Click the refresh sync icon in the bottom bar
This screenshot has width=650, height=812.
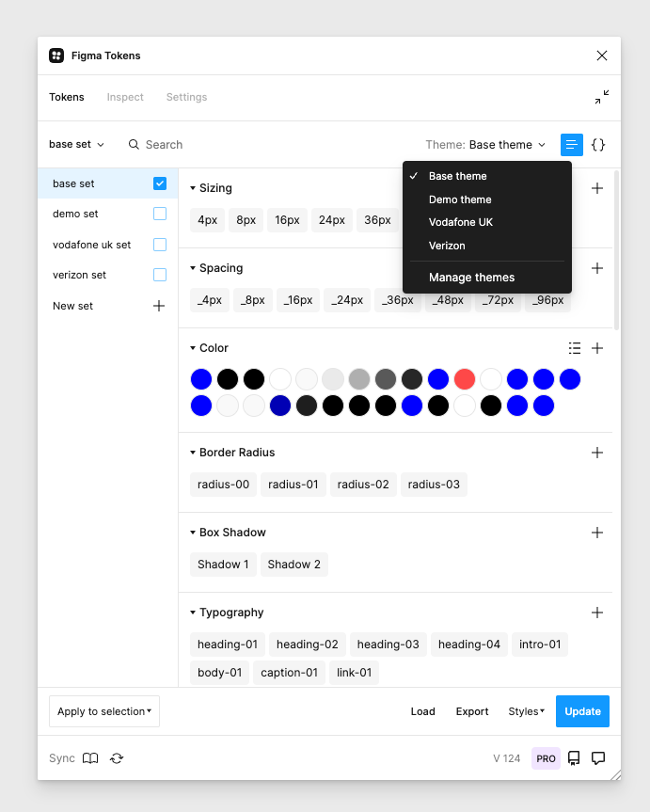[116, 758]
